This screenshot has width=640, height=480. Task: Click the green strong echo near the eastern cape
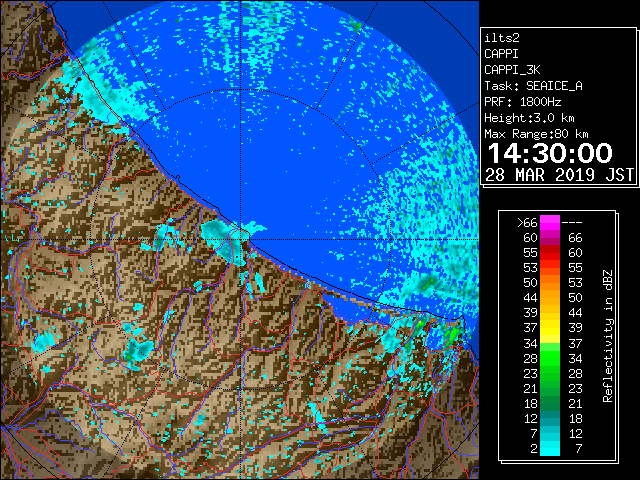click(x=451, y=336)
